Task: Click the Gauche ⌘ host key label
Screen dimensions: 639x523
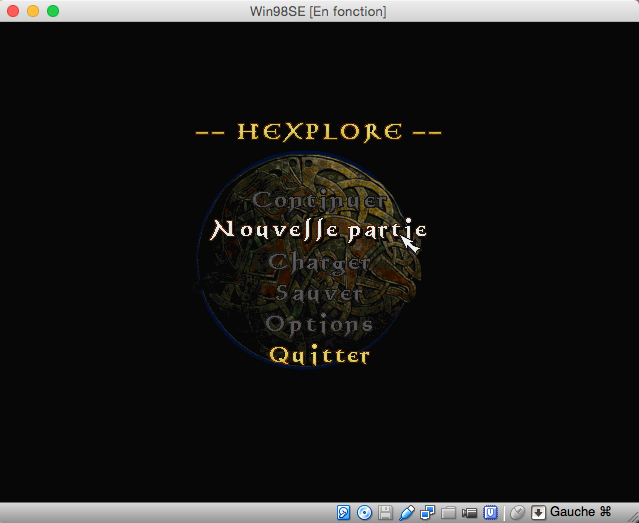Action: click(x=580, y=512)
